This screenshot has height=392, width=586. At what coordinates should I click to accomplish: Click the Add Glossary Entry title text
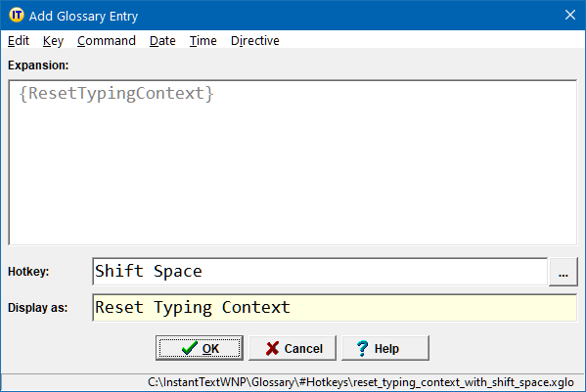(84, 16)
